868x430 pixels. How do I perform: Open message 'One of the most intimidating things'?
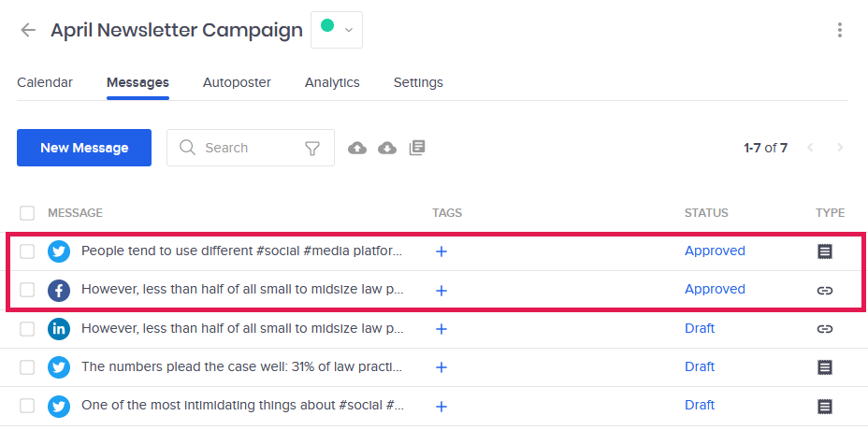click(x=242, y=405)
